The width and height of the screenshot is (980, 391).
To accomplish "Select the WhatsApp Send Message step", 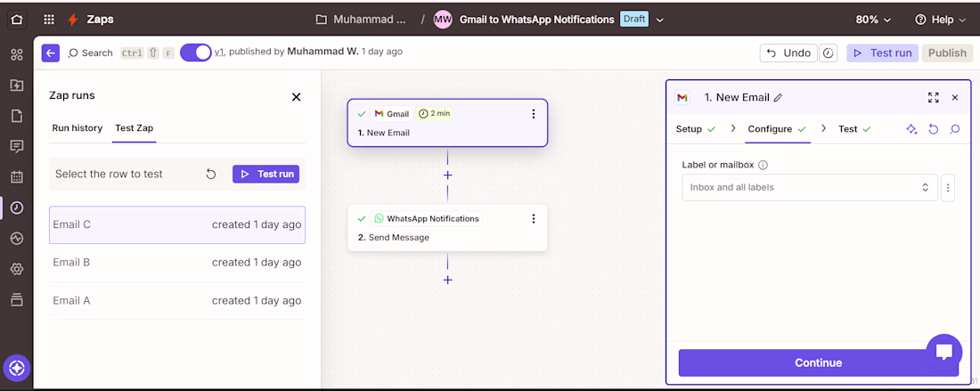I will 447,228.
